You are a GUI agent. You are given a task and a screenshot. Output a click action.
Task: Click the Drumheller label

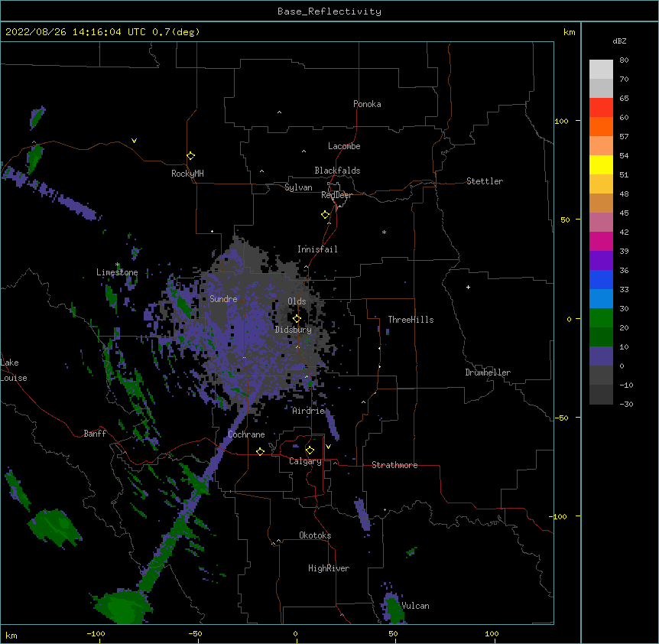pyautogui.click(x=488, y=372)
